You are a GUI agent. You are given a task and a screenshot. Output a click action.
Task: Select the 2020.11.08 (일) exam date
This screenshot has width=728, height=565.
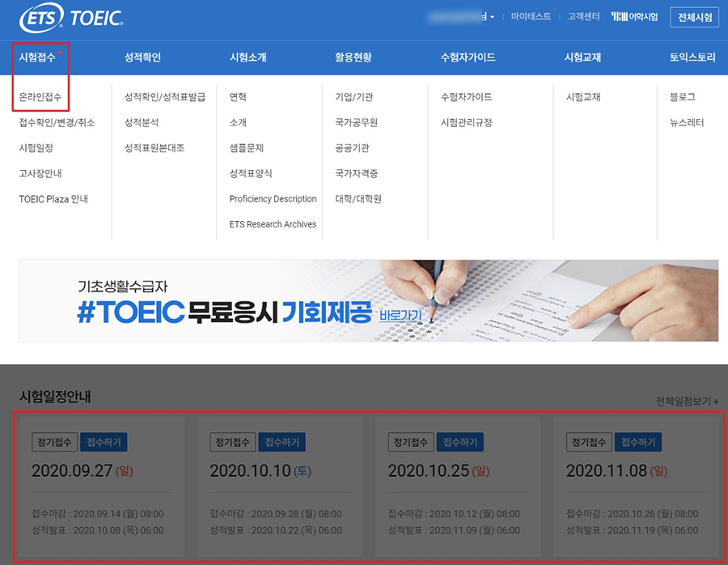tap(616, 470)
